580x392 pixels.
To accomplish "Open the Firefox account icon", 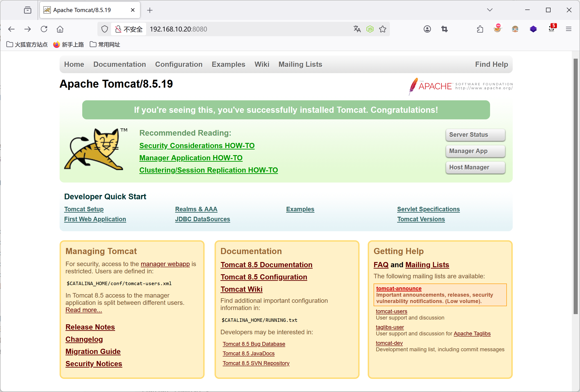I will pos(427,29).
